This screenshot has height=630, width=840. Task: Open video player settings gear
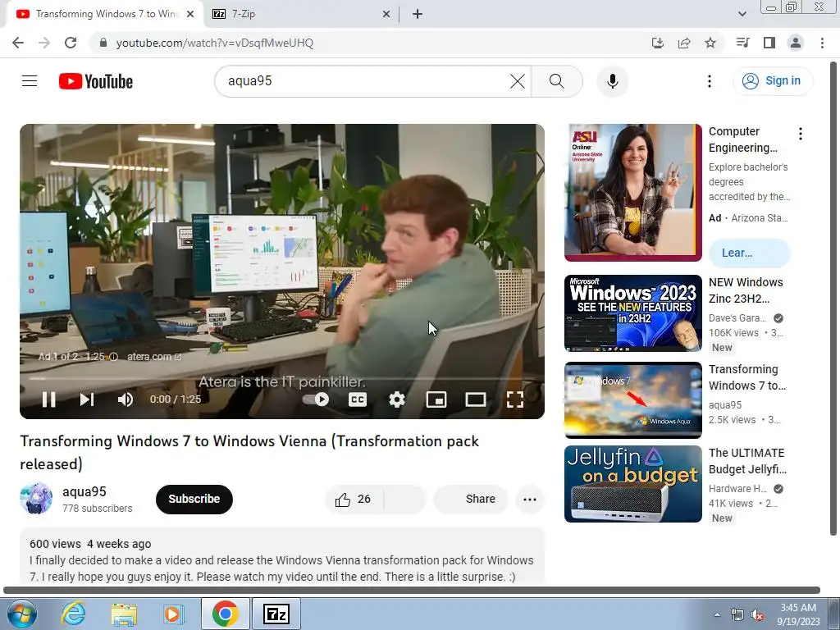click(x=397, y=399)
